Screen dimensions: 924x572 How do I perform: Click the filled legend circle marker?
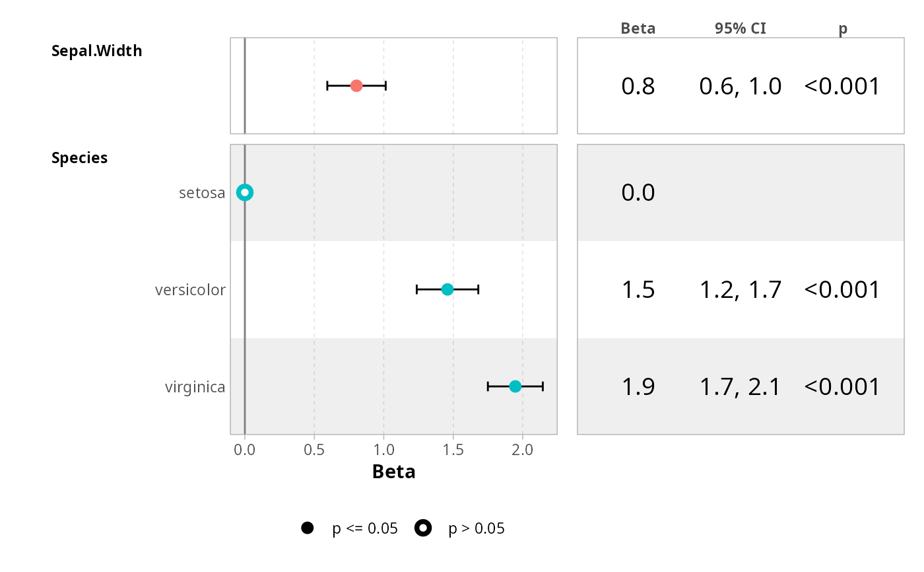click(307, 528)
